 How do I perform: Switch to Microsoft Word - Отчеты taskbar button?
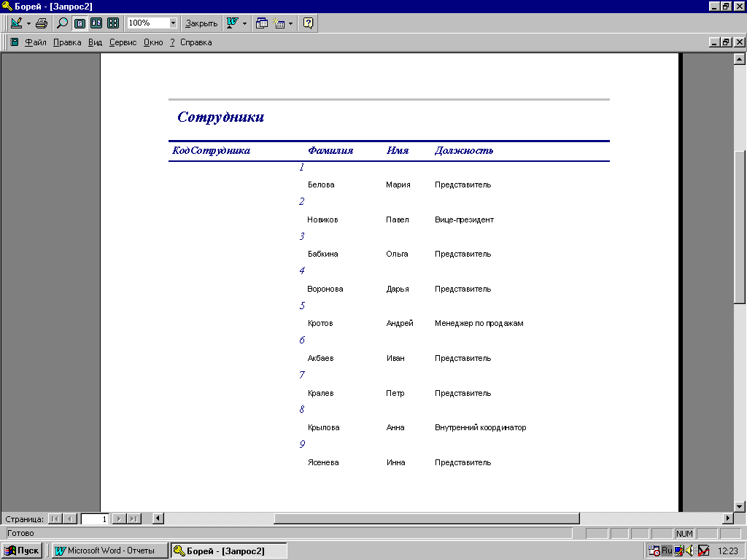tap(110, 551)
